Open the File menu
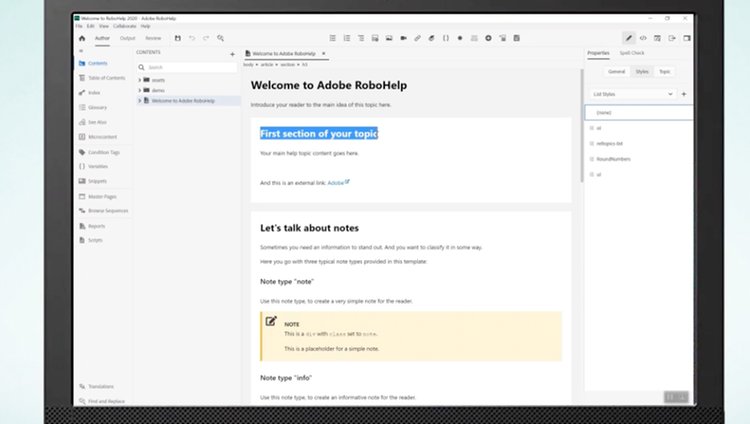 [79, 26]
